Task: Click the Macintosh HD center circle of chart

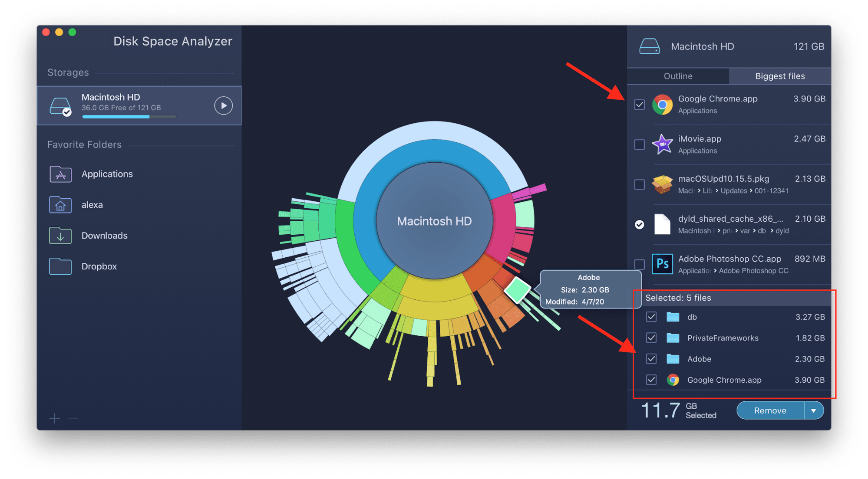Action: pyautogui.click(x=434, y=221)
